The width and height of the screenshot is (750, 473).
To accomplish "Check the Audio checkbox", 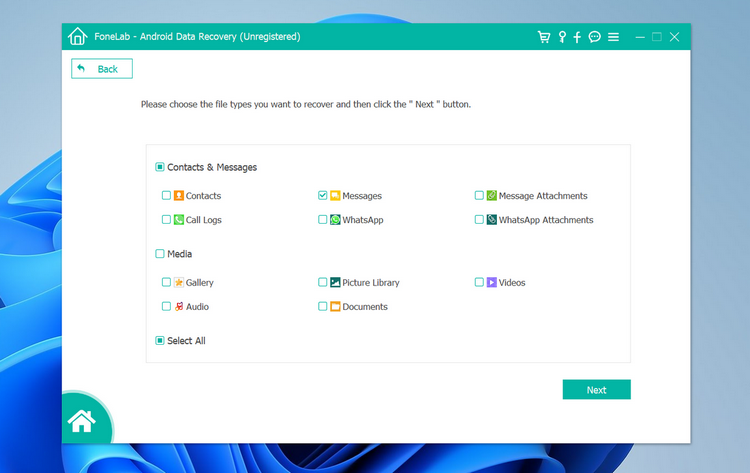I will click(166, 306).
